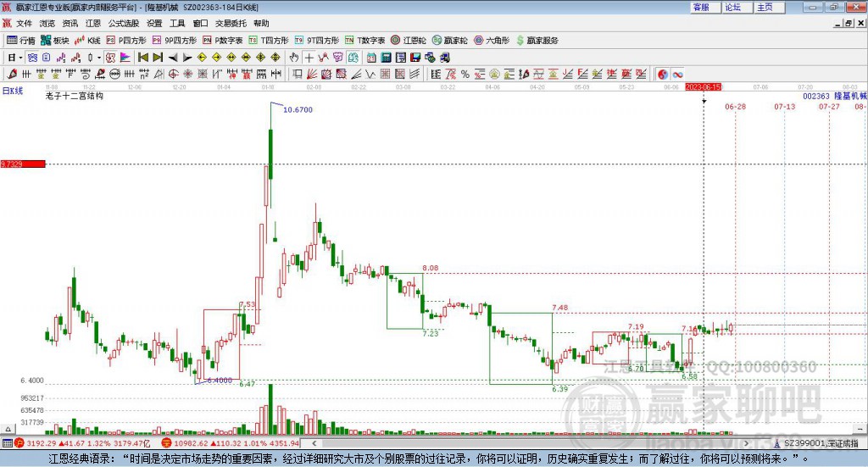Toggle the crosshair cursor tool
The width and height of the screenshot is (868, 467).
pyautogui.click(x=309, y=58)
